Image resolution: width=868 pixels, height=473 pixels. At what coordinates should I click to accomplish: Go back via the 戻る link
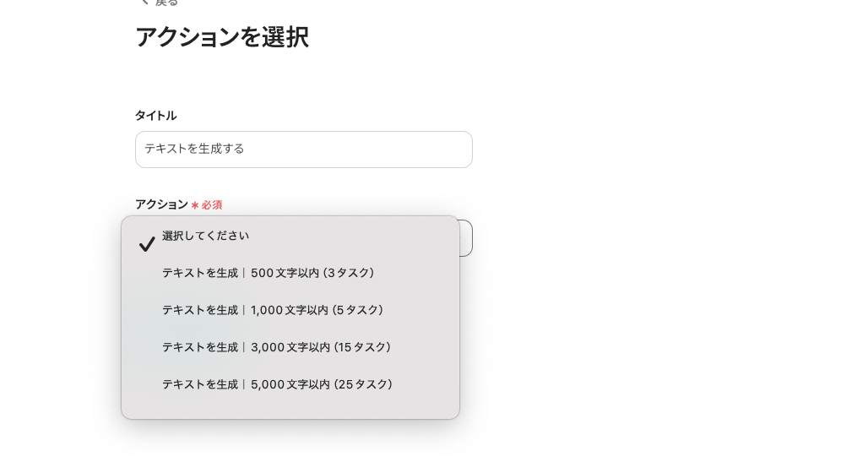coord(166,3)
